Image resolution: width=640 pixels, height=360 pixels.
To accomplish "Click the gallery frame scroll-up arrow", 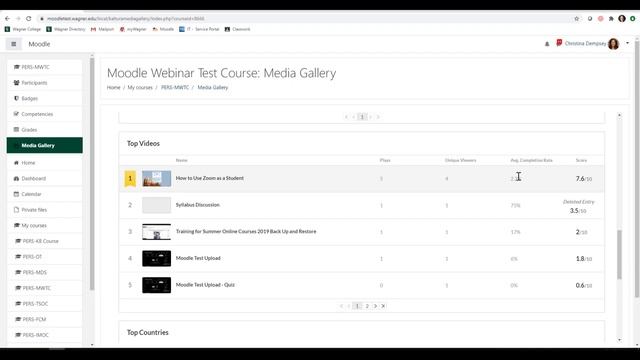I will click(620, 116).
